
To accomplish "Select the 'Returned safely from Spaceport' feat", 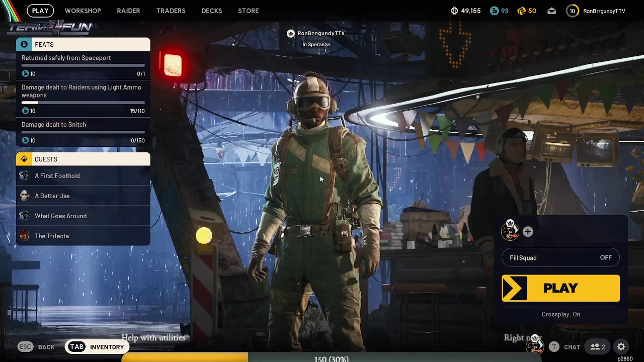I will (83, 65).
